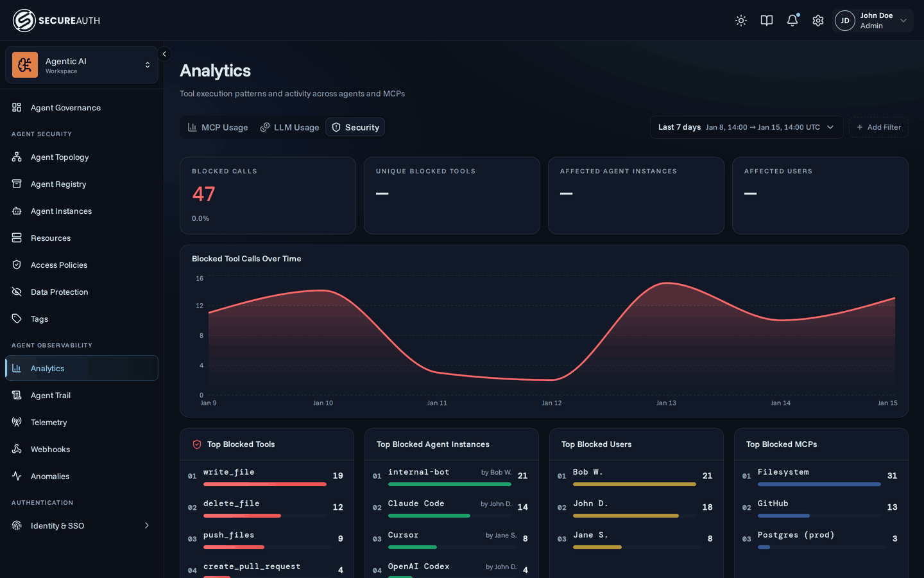Click the Top Blocked MCPs heading

click(782, 444)
